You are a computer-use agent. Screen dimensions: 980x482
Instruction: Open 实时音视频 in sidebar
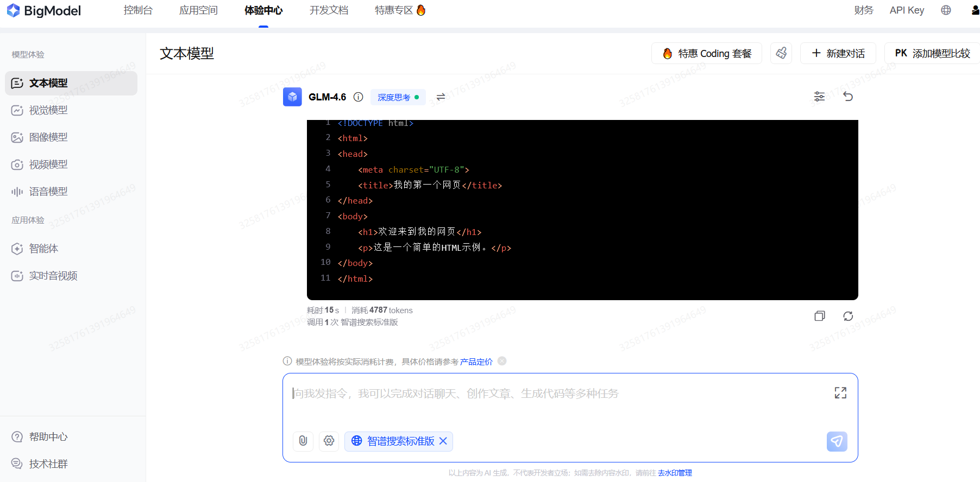[x=71, y=276]
